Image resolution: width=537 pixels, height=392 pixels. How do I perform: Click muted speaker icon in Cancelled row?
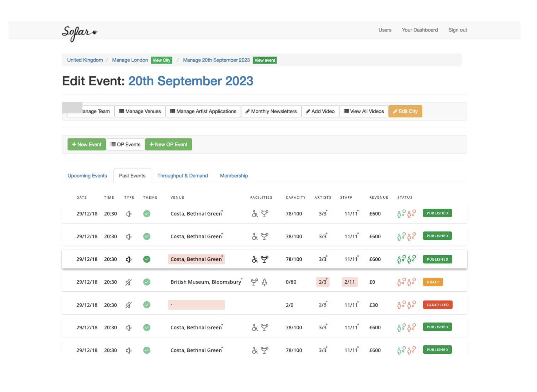(x=128, y=305)
